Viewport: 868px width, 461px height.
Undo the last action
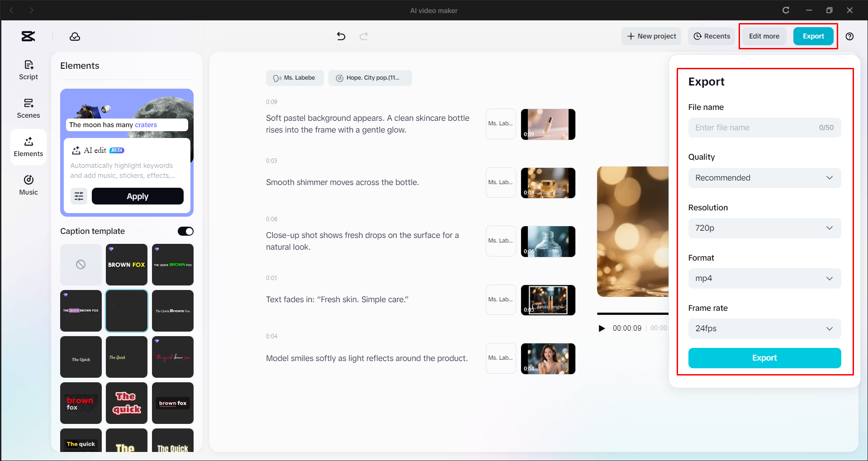[x=341, y=36]
